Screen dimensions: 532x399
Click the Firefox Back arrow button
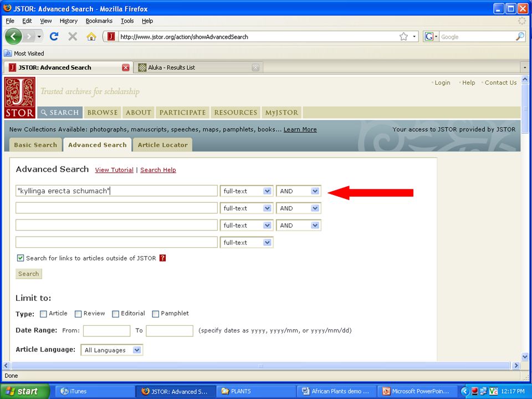pos(13,37)
